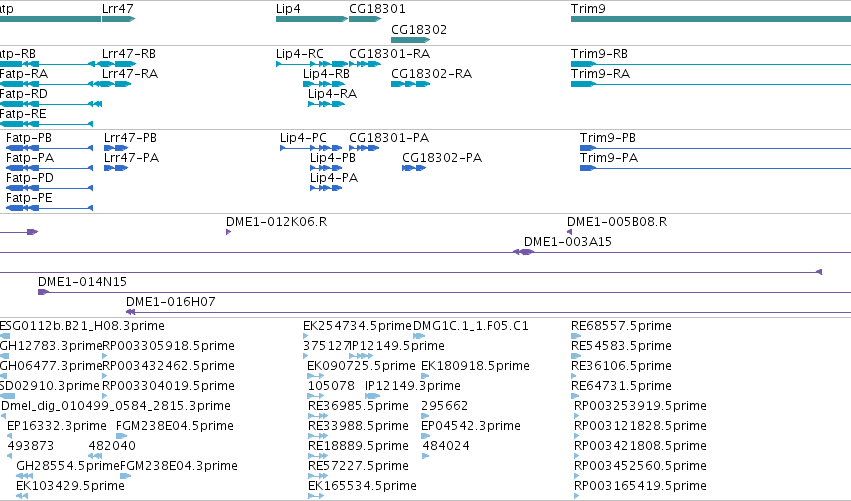Select the Trim9 gene span bar
This screenshot has height=501, width=851.
[x=711, y=19]
